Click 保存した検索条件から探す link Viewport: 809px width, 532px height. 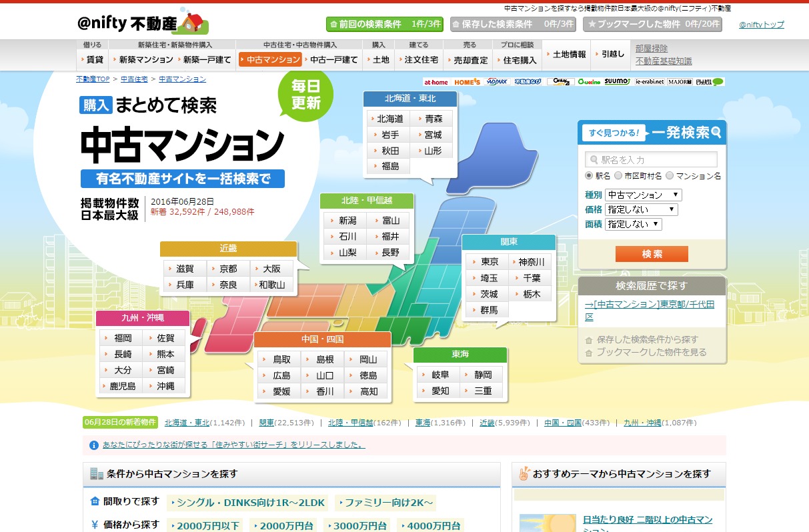[x=647, y=339]
